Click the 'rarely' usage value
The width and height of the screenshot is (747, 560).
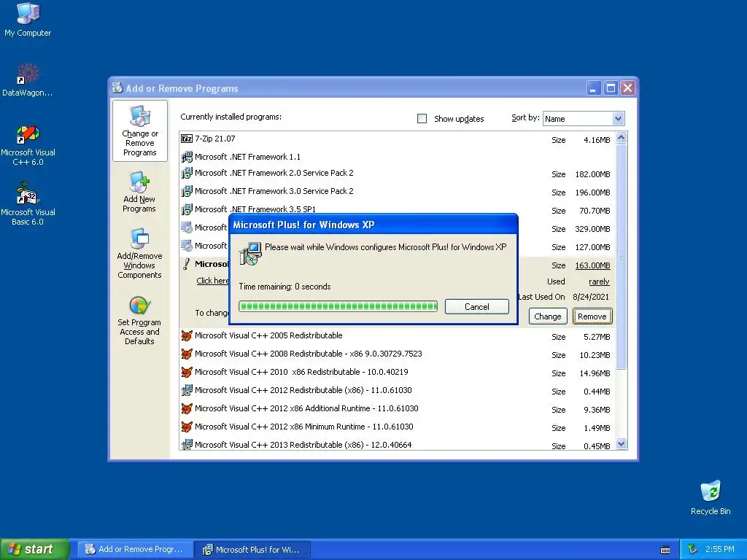click(599, 281)
